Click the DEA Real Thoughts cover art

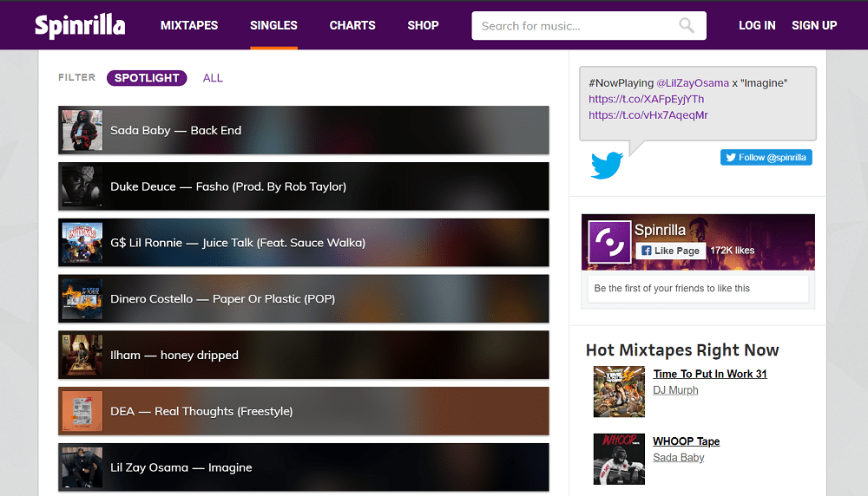click(82, 411)
